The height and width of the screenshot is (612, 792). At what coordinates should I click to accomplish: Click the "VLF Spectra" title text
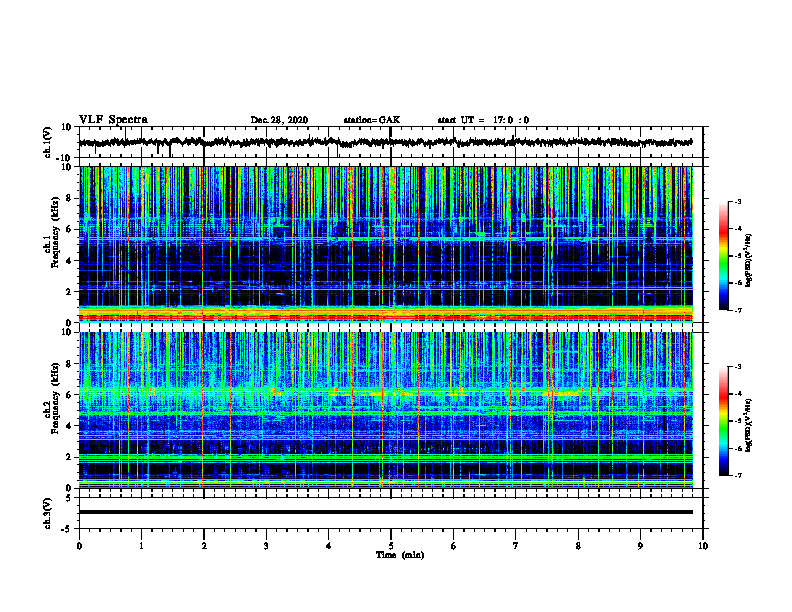pos(113,120)
